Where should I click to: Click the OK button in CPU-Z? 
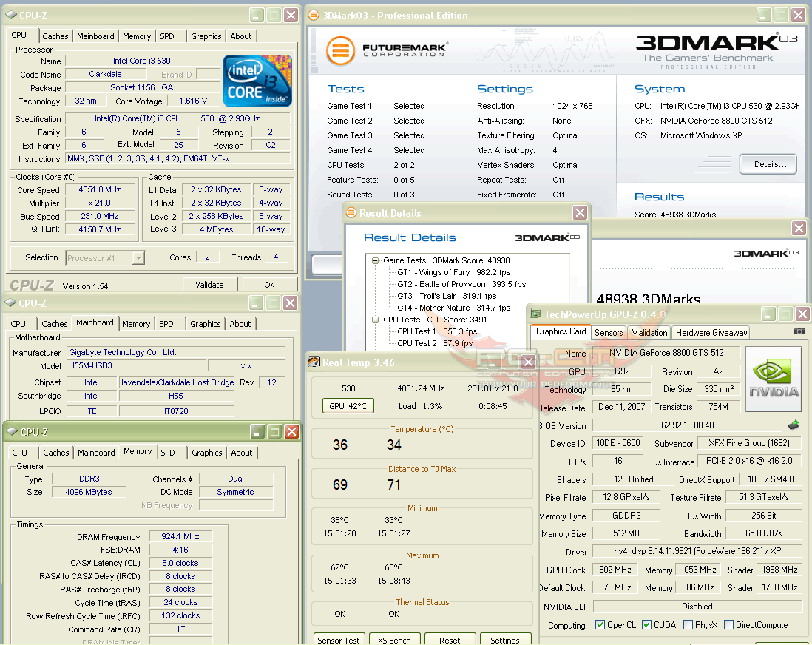tap(269, 285)
